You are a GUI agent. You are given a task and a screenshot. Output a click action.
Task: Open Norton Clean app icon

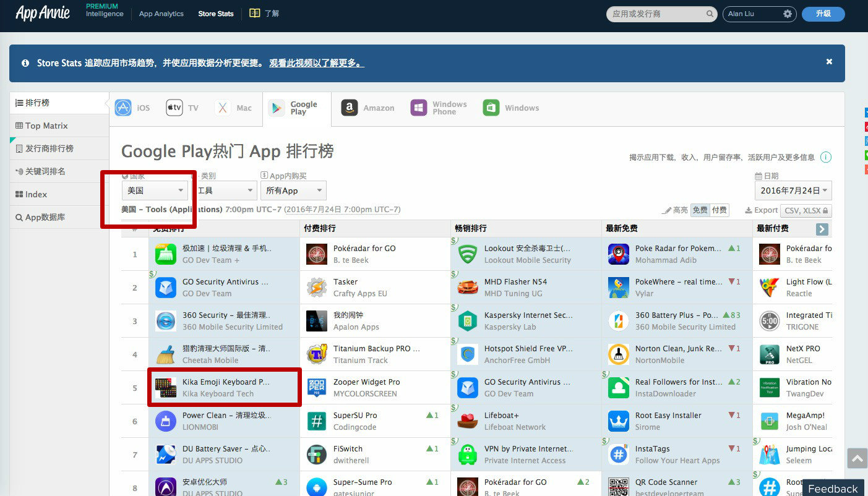pyautogui.click(x=619, y=354)
